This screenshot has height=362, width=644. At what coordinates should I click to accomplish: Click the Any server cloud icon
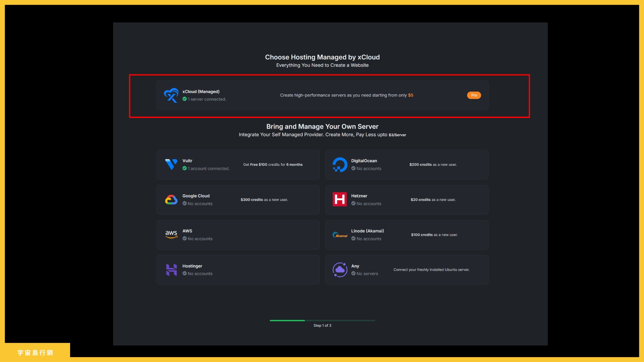(340, 270)
